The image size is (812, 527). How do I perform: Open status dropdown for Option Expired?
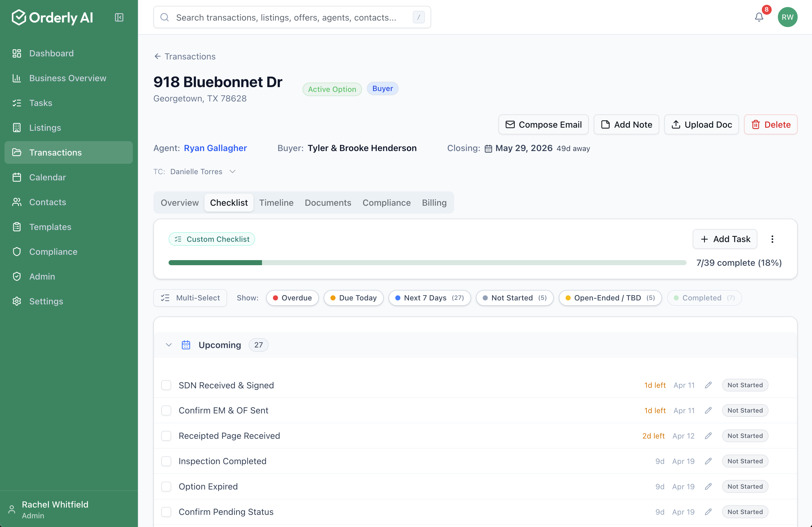point(745,486)
